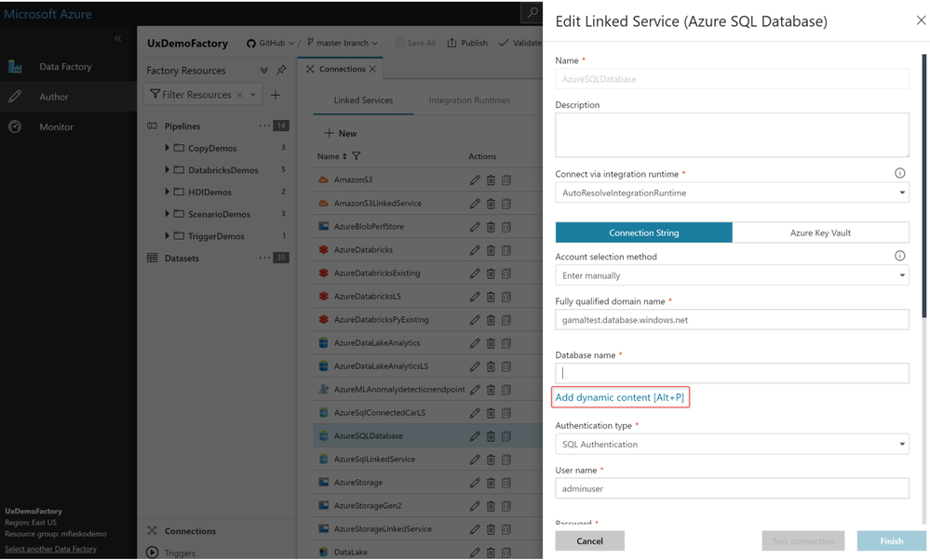Click the info icon for integration runtime
This screenshot has width=930, height=560.
point(899,173)
